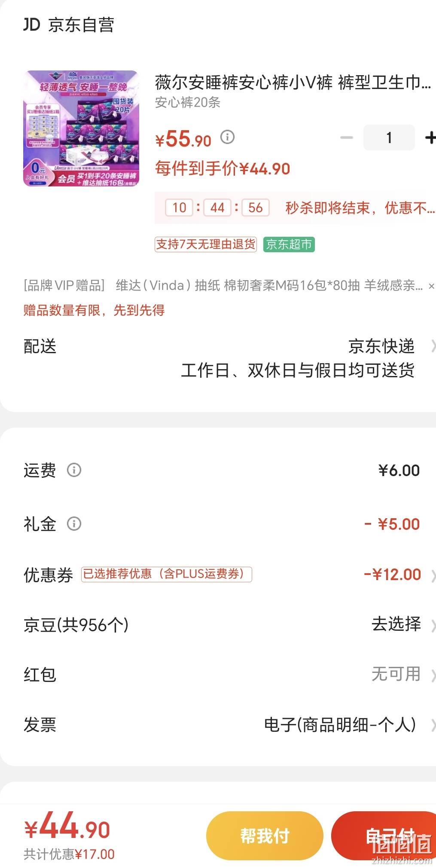The width and height of the screenshot is (436, 868).
Task: Tap the info icon beside the ¥55.90 price
Action: 227,137
